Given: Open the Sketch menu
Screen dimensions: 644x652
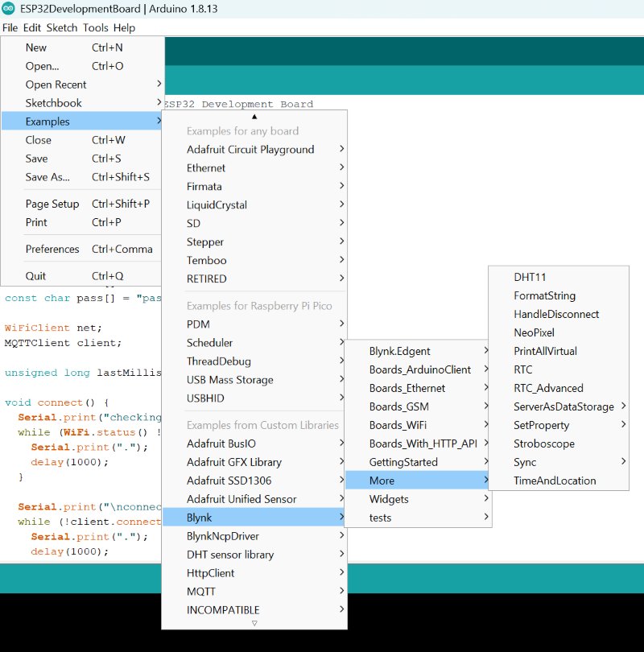Looking at the screenshot, I should point(62,28).
